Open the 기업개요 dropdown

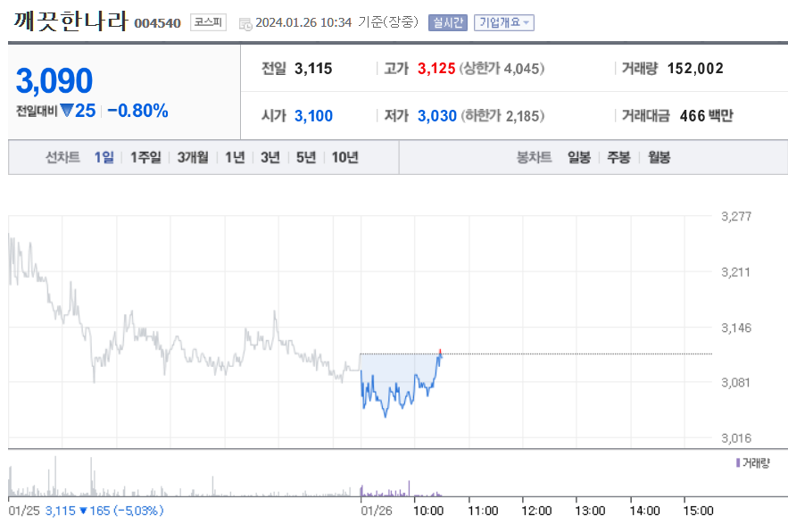(503, 22)
